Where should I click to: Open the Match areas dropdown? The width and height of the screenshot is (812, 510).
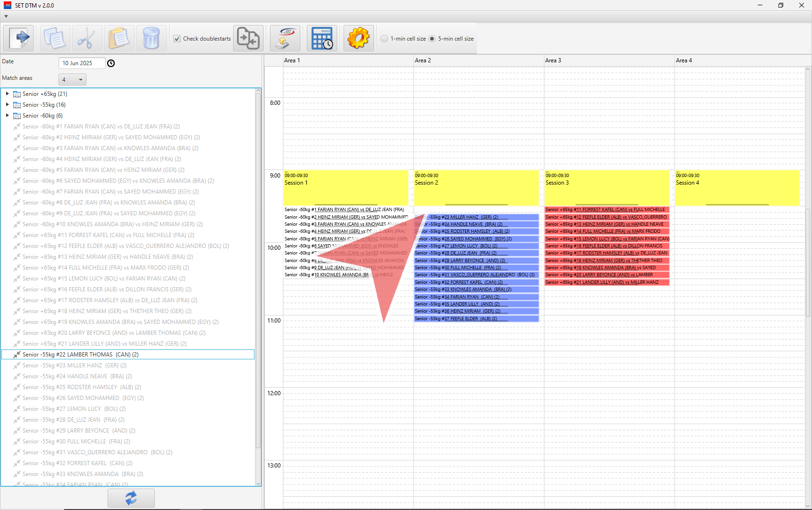point(72,80)
